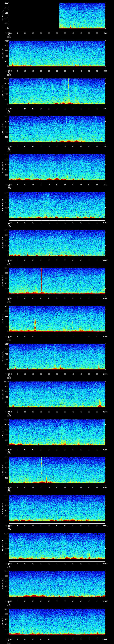
Task: Click the spectrogram panel starting at 15:17:00
Action: coord(57,508)
